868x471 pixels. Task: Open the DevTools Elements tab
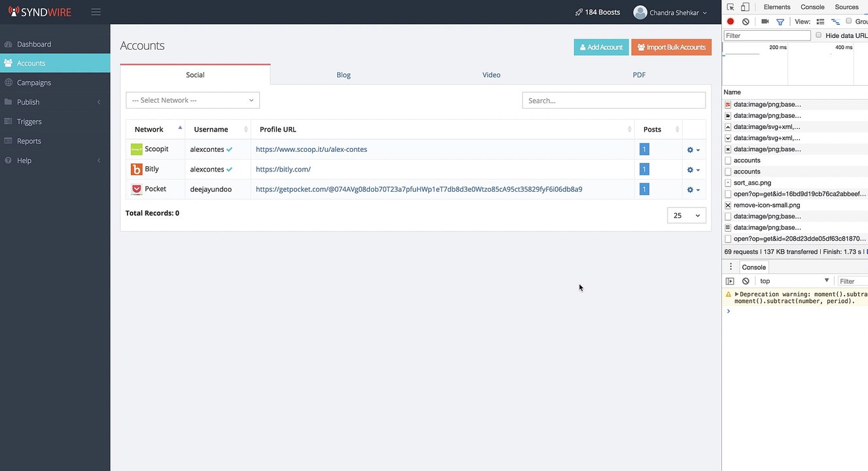[777, 7]
